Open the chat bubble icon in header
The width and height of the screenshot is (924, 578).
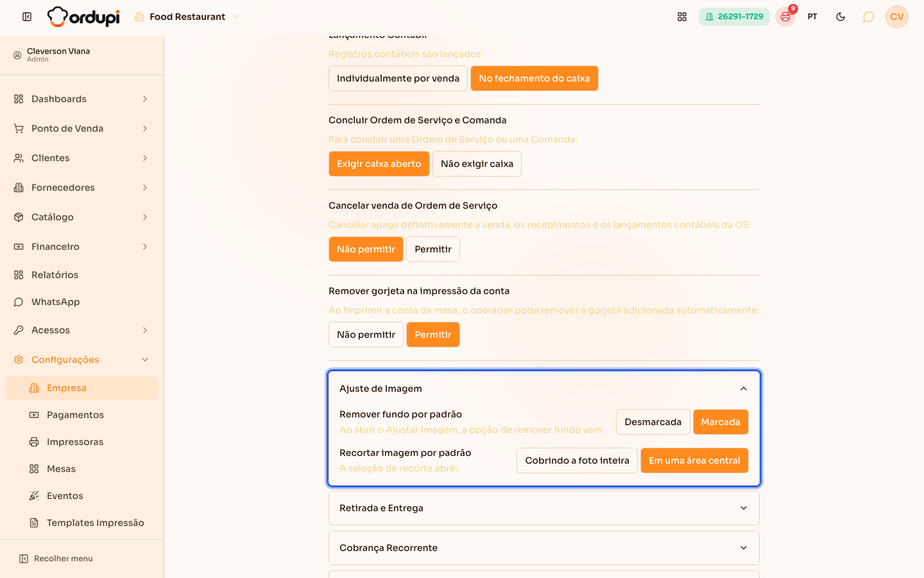click(869, 17)
